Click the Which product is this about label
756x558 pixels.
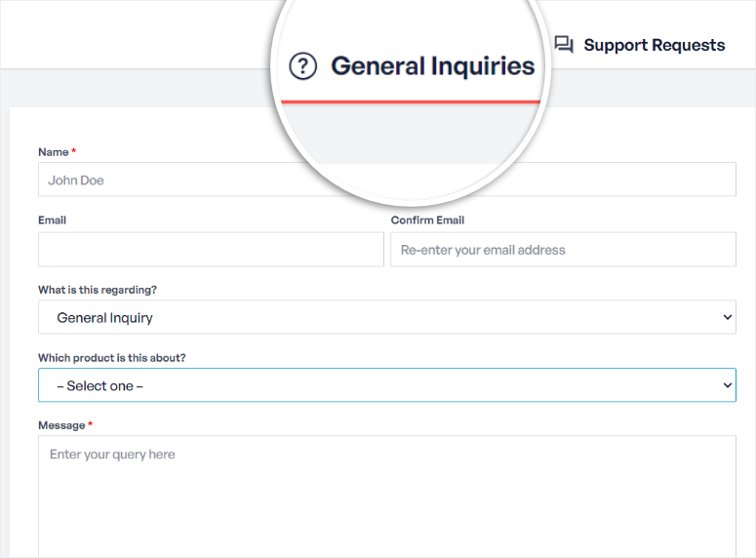pyautogui.click(x=111, y=358)
